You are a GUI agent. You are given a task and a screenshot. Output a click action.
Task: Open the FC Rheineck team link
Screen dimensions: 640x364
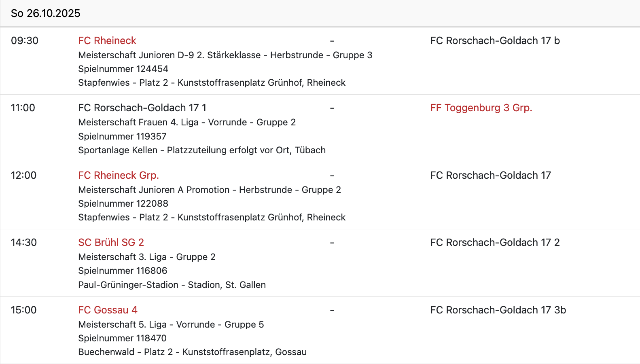pos(107,40)
